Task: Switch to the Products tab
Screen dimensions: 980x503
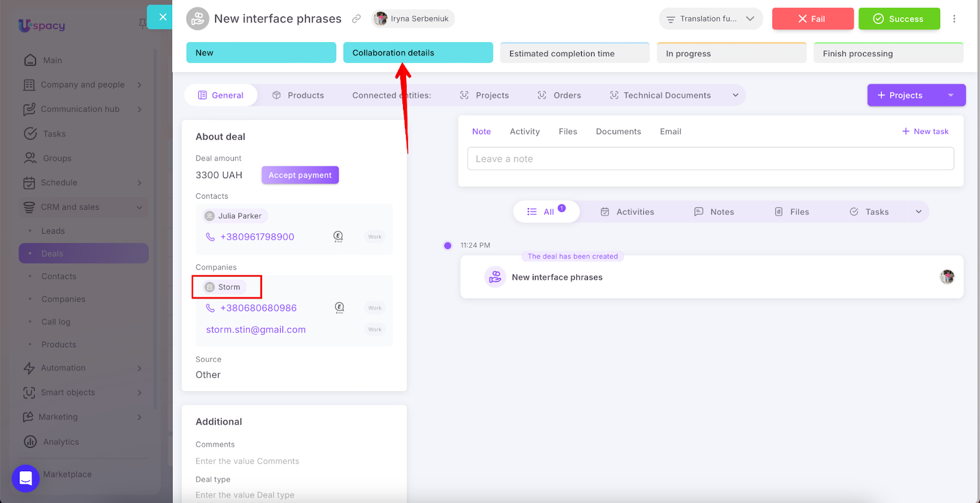Action: pos(298,95)
